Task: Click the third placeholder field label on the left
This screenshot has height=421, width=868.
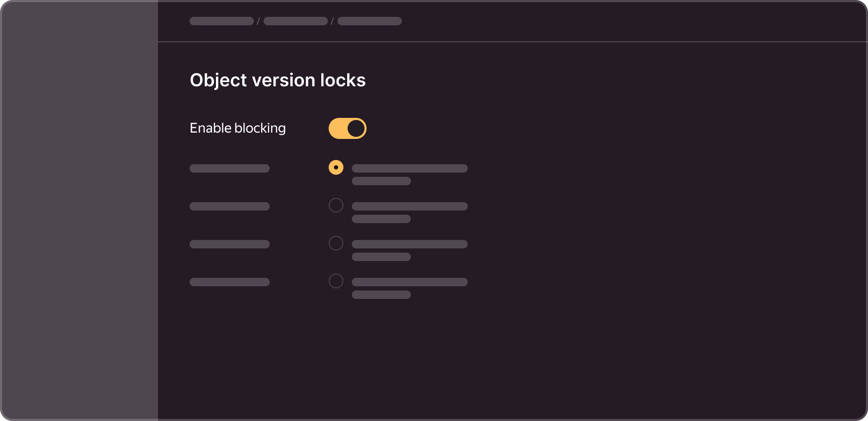Action: click(230, 244)
